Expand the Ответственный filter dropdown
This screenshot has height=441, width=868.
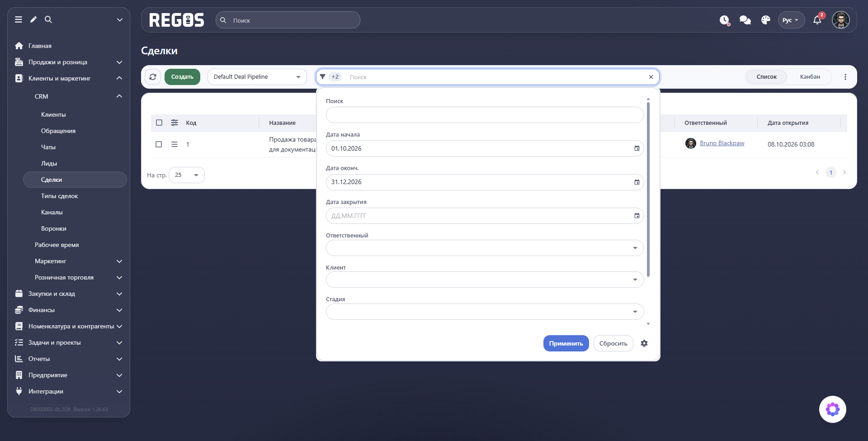point(485,248)
